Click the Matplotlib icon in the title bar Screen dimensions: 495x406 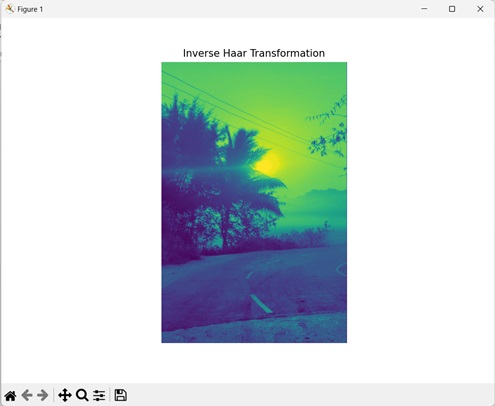(10, 9)
